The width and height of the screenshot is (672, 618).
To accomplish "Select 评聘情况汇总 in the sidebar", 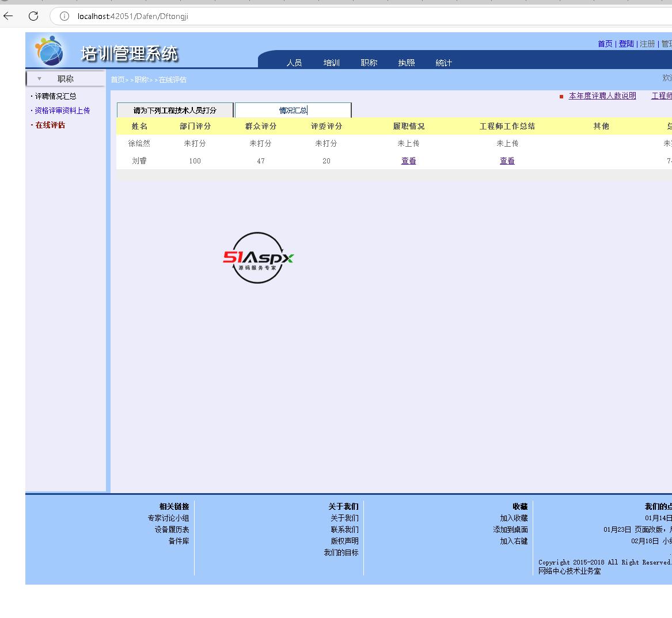I will pos(55,96).
